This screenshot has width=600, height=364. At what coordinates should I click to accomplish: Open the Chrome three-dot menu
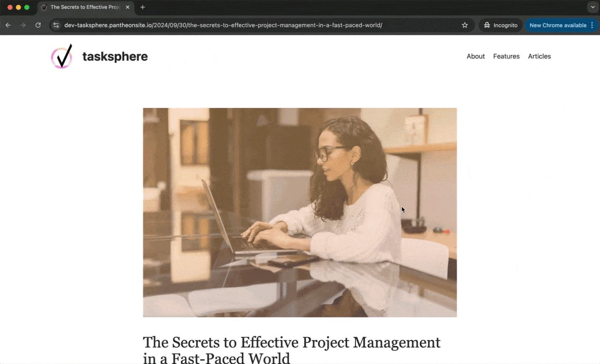[592, 25]
